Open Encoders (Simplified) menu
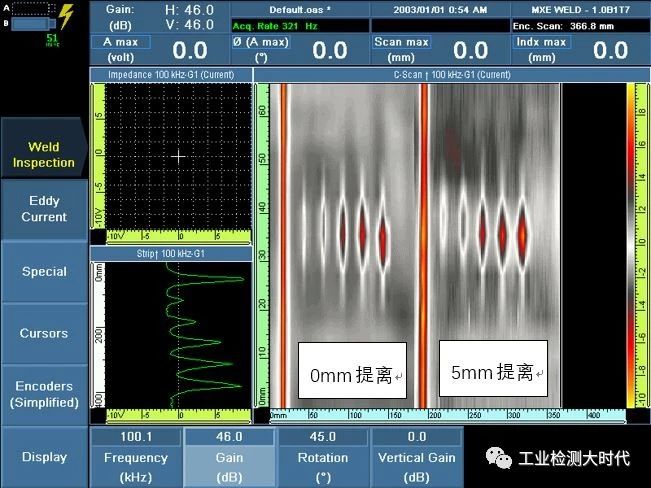The width and height of the screenshot is (651, 488). [44, 394]
